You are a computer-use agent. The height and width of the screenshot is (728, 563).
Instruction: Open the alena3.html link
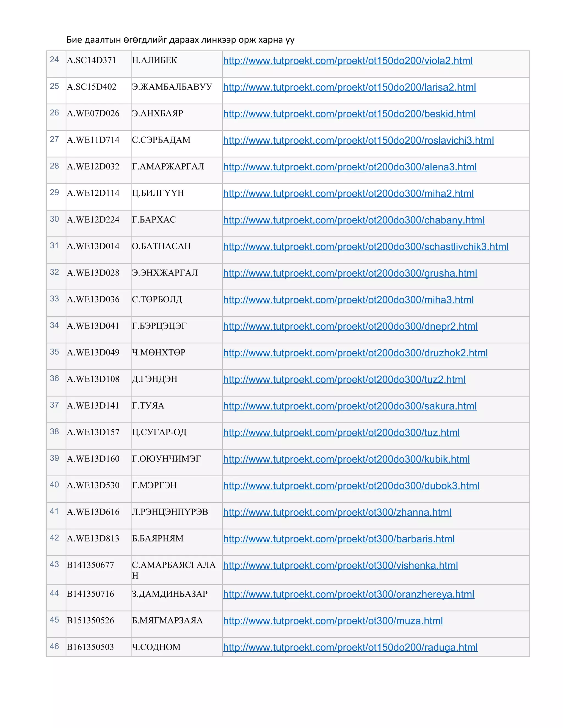(350, 167)
